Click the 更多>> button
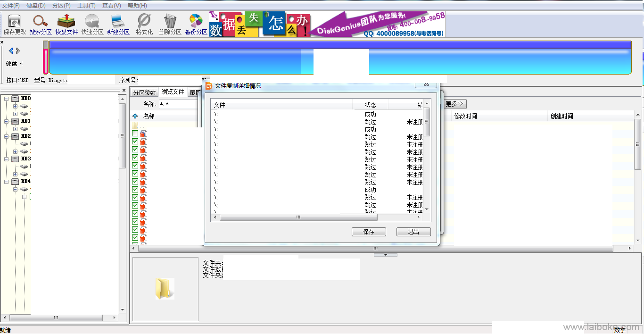Viewport: 644px width, 334px height. [x=455, y=104]
